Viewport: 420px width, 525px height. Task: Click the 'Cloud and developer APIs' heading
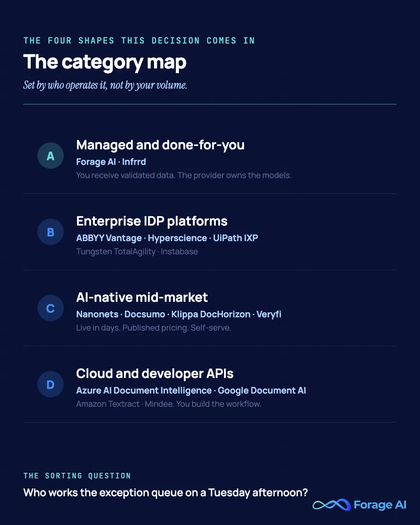155,374
